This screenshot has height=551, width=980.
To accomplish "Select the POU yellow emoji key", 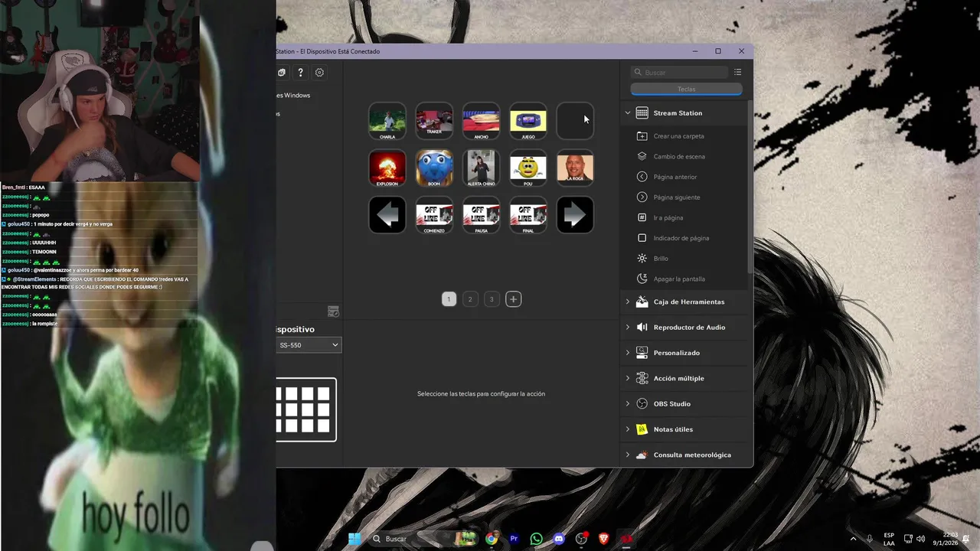I will [x=528, y=168].
